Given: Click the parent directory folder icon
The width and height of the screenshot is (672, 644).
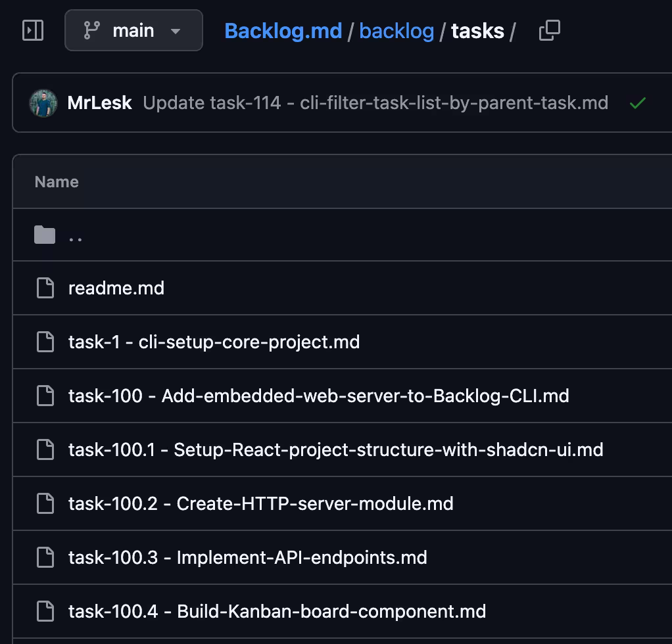Looking at the screenshot, I should click(x=45, y=235).
